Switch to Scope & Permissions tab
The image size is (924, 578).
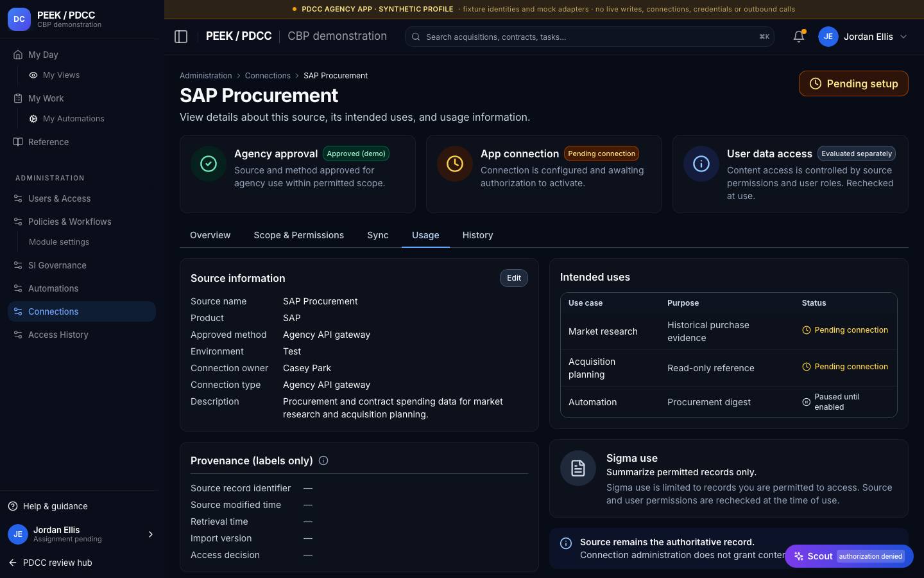coord(299,235)
